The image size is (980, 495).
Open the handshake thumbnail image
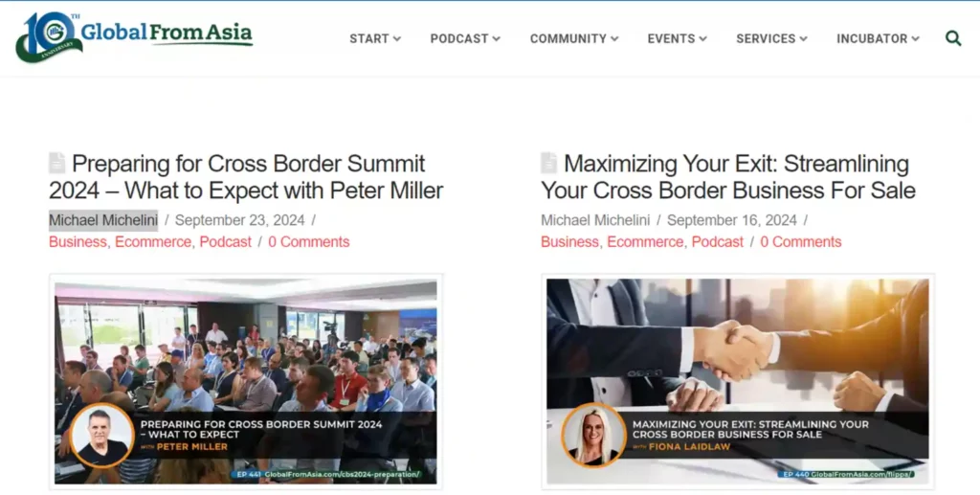coord(738,382)
